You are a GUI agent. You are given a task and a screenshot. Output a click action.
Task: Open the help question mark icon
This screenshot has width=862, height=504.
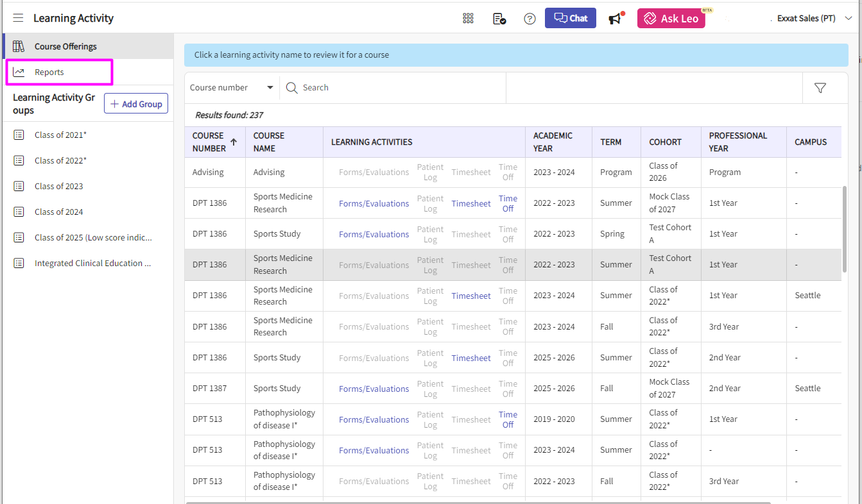click(530, 19)
